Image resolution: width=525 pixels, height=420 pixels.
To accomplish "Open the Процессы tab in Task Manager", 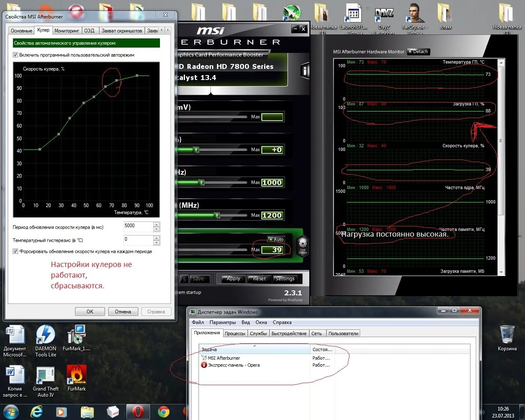I will point(235,333).
